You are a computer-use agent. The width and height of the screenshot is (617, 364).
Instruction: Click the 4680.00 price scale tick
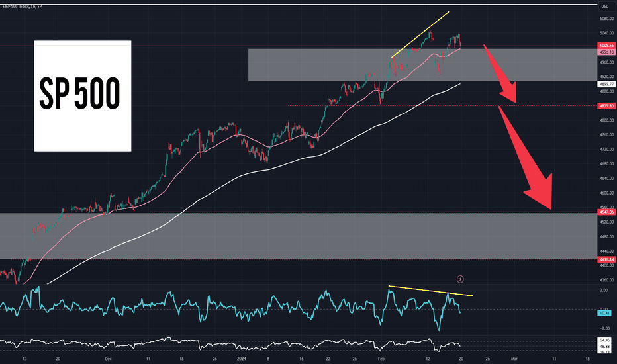tap(607, 163)
